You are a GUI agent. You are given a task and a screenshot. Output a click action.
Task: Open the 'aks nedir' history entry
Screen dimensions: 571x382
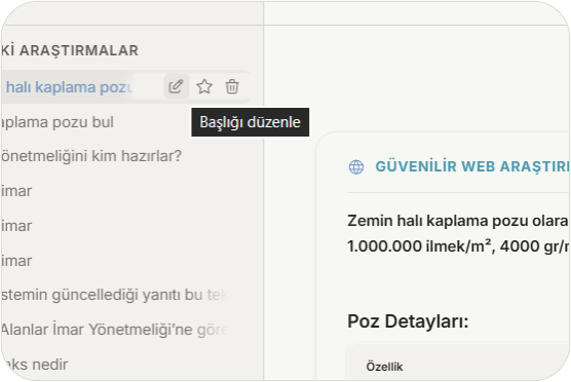click(35, 364)
